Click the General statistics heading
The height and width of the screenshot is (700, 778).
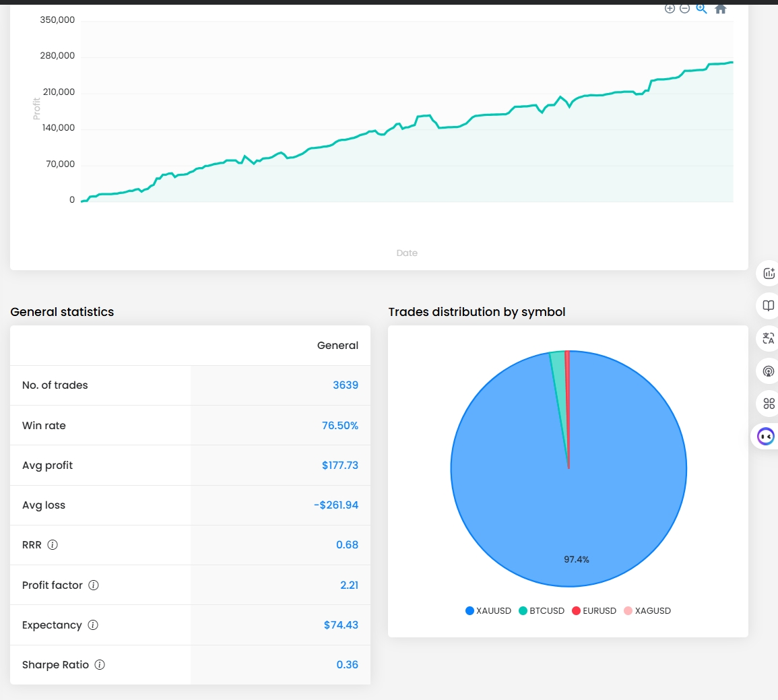(62, 311)
